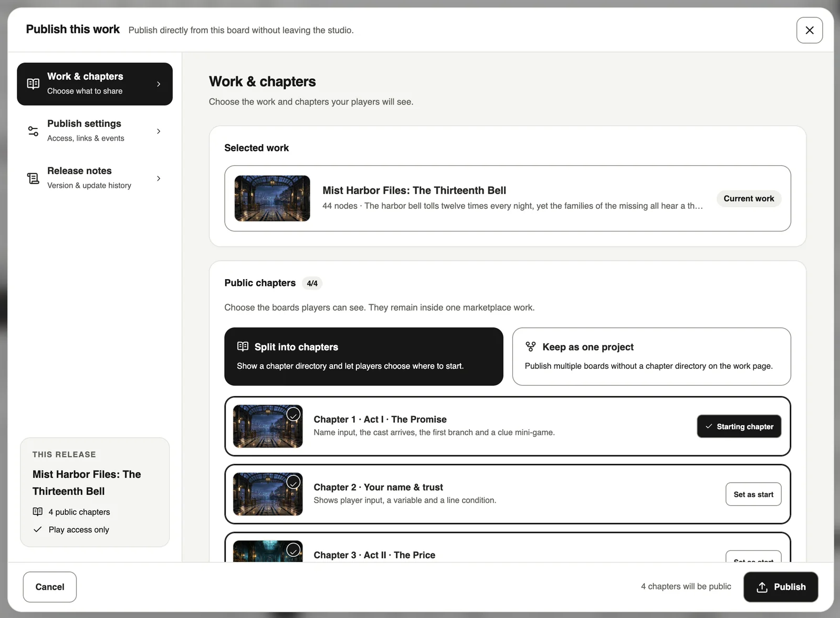Click the Mist Harbor Files: The Thirteenth Bell title in Selected work

(414, 190)
